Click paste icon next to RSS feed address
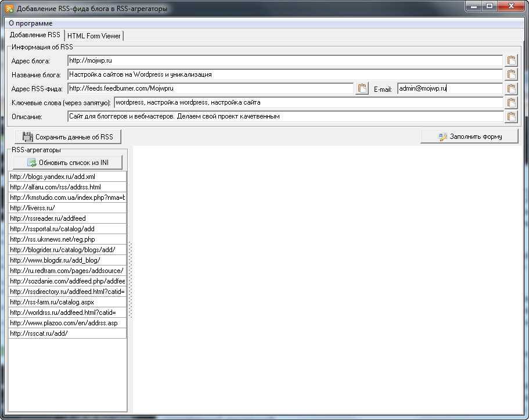This screenshot has height=420, width=529. (x=362, y=88)
